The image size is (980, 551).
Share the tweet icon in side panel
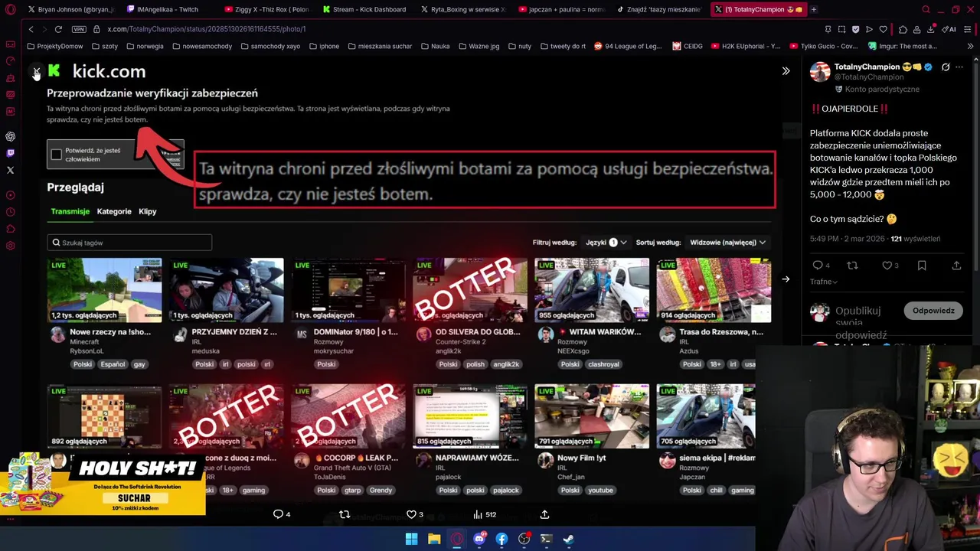coord(956,266)
